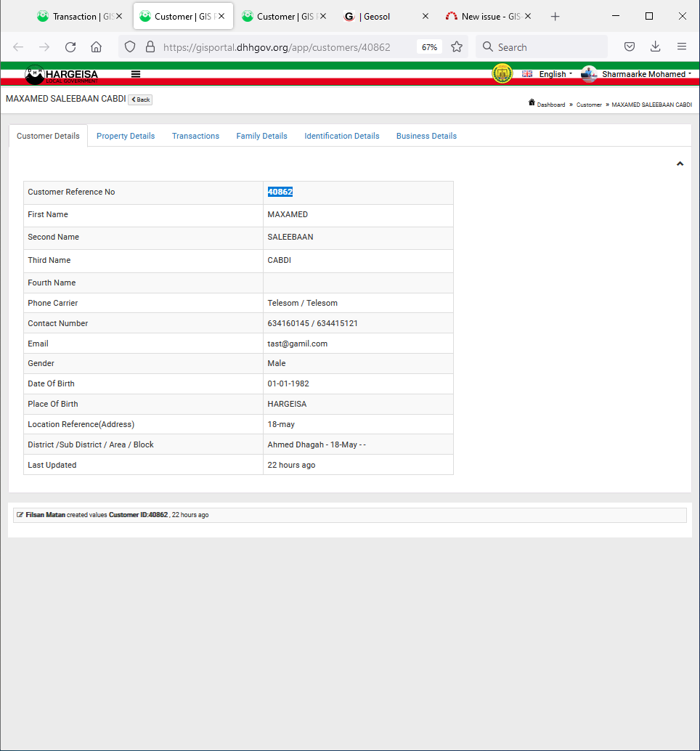Click contact number 634160145 / 634415121

[312, 323]
